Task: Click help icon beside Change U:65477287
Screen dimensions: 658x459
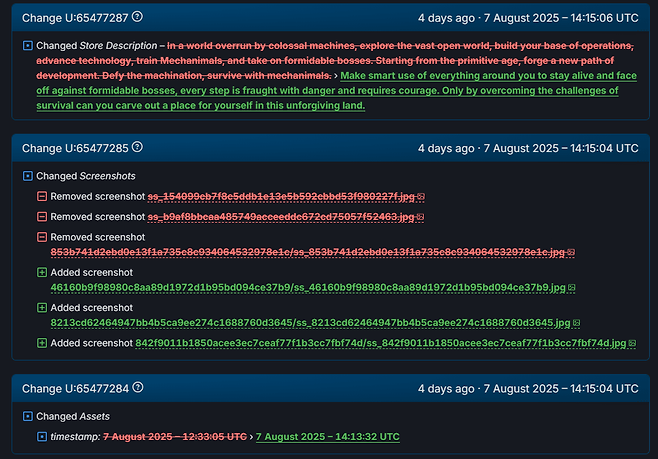Action: pos(137,17)
